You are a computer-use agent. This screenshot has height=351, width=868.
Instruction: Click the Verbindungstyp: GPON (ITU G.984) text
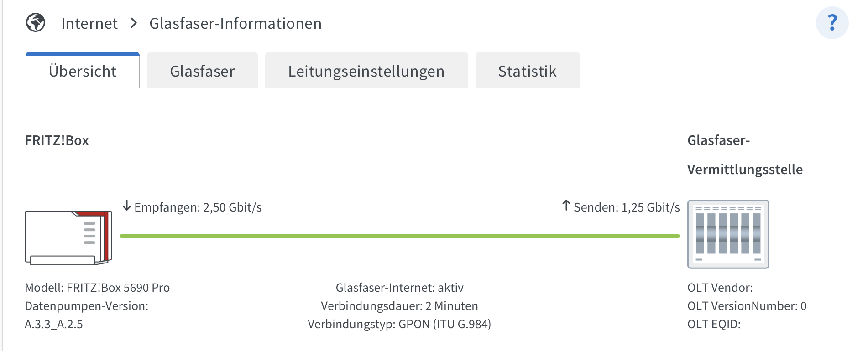click(x=399, y=324)
